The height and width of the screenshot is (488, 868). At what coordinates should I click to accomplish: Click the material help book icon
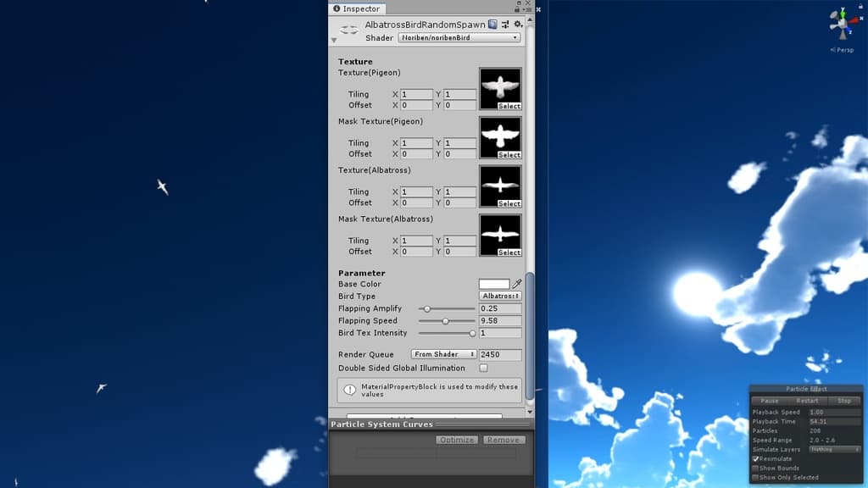493,25
